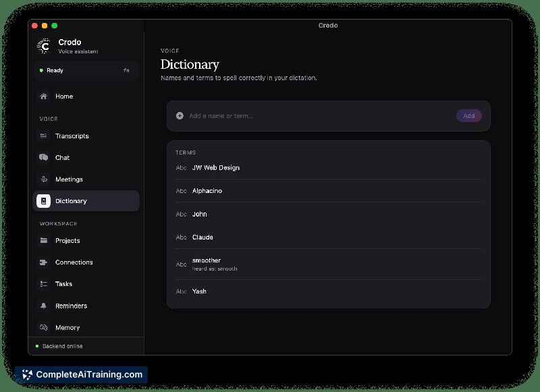Click the green Backend online indicator dot
The height and width of the screenshot is (392, 540).
click(37, 346)
